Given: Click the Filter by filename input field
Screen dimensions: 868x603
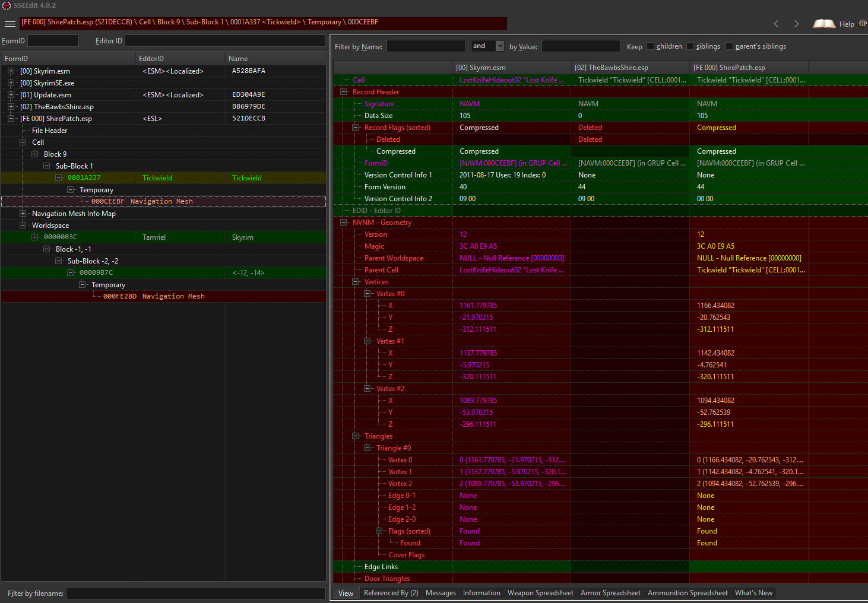Looking at the screenshot, I should pyautogui.click(x=195, y=594).
